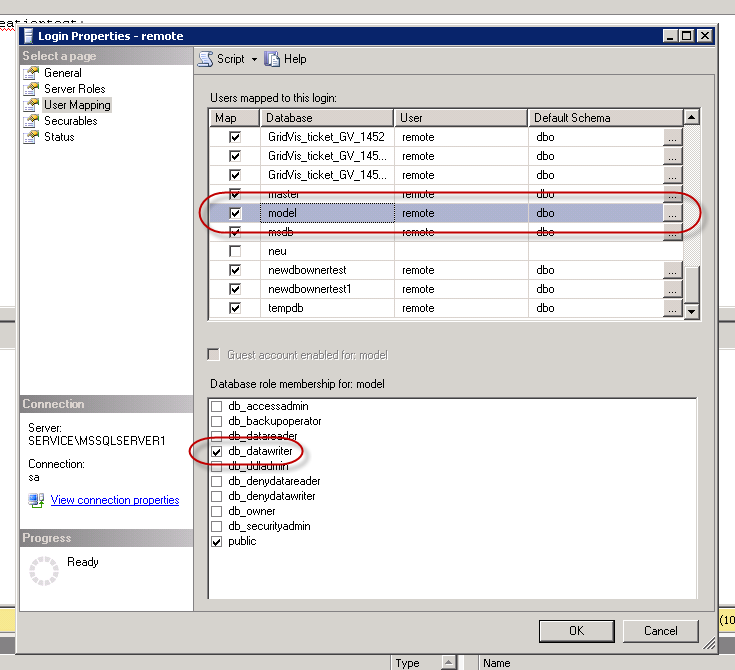Expand the Script dropdown arrow
The image size is (735, 670).
(x=254, y=59)
